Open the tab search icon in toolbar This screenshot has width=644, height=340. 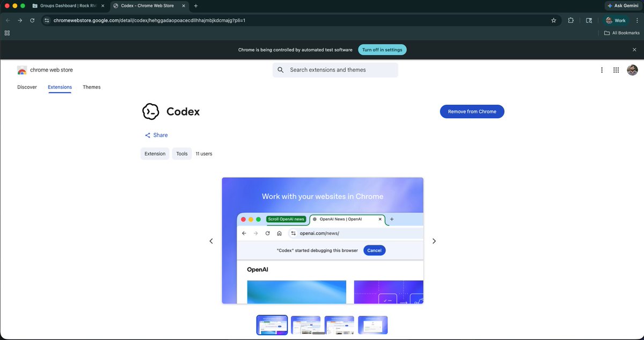tap(589, 20)
